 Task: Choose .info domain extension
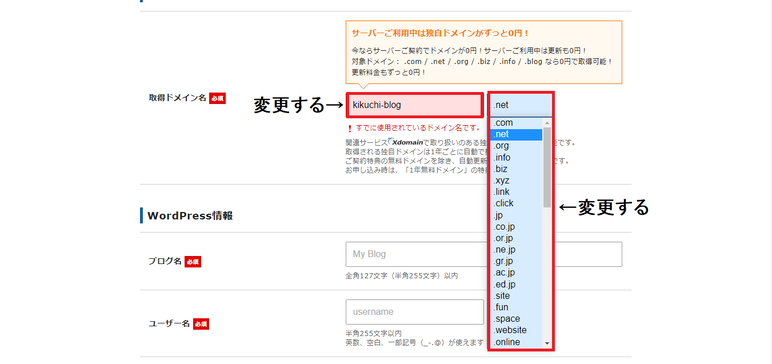tap(516, 158)
